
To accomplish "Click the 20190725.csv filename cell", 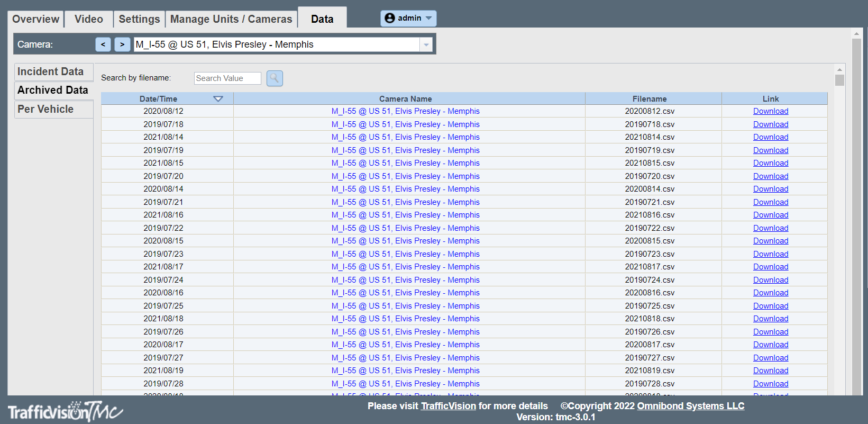I will (x=653, y=306).
